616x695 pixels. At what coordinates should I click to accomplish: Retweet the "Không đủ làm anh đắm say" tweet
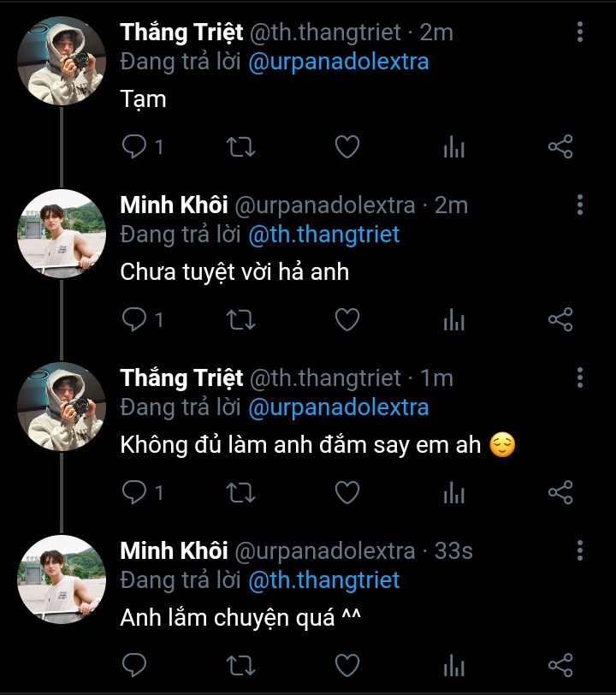tap(240, 492)
